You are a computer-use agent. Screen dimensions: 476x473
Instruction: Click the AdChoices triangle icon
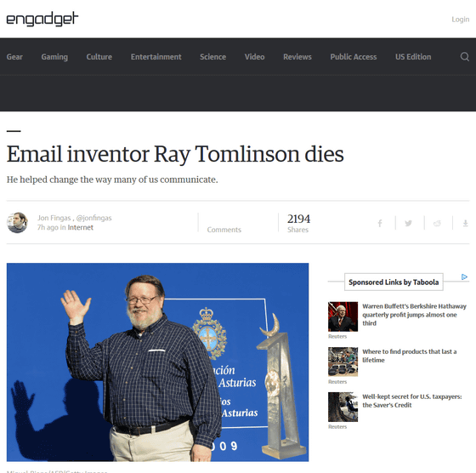pyautogui.click(x=464, y=276)
